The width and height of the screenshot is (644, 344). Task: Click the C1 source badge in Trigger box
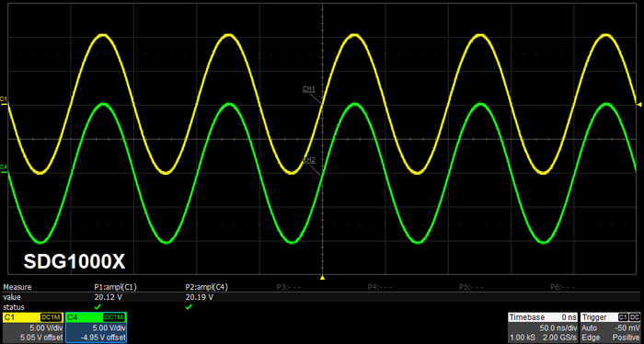[x=623, y=317]
